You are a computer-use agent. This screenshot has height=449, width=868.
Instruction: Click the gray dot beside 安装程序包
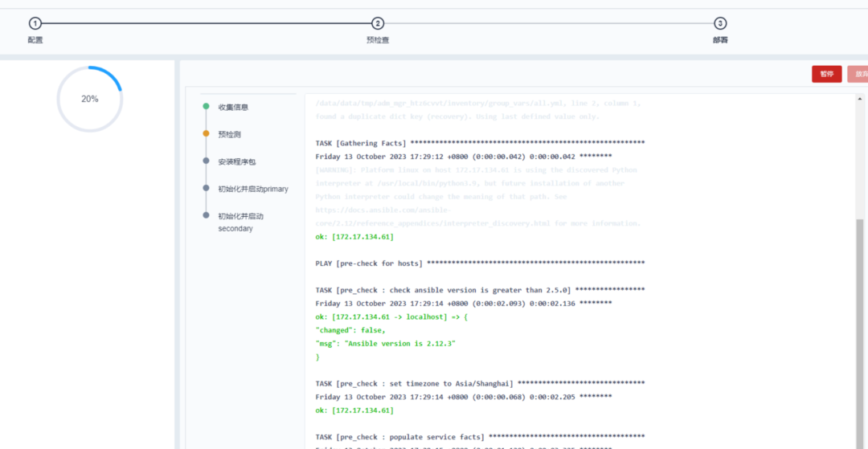(x=207, y=161)
